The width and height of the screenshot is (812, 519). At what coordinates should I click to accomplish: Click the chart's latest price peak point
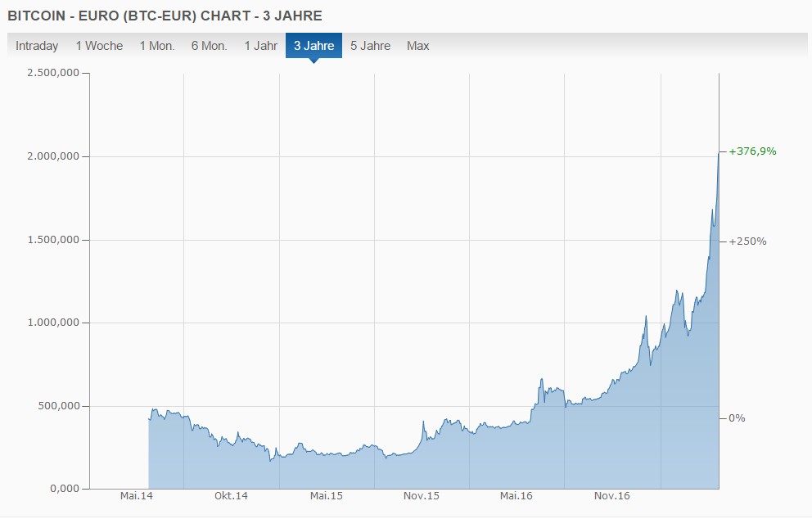click(x=719, y=152)
